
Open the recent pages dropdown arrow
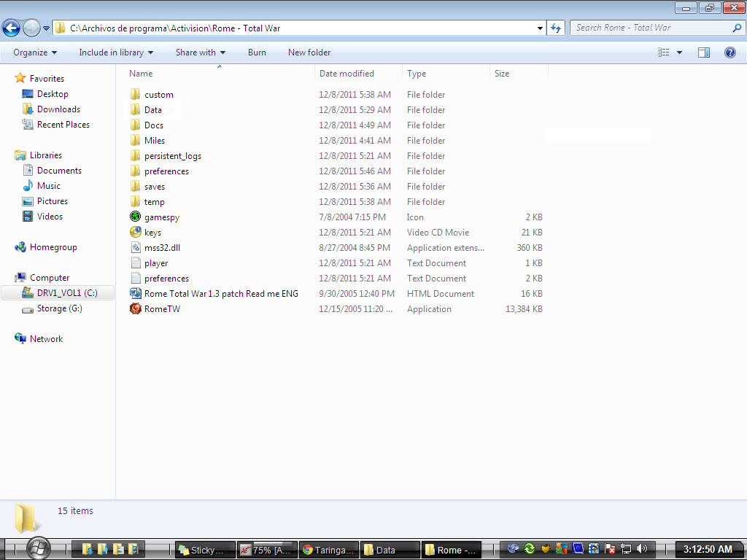pos(46,28)
